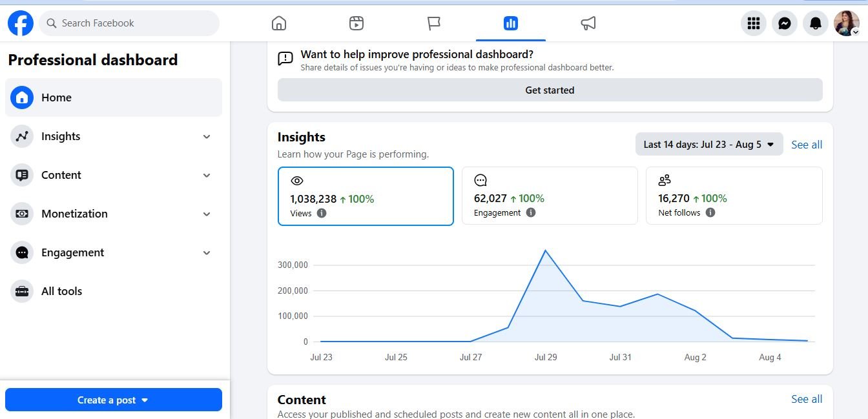The image size is (868, 419).
Task: Click the Professional dashboard heading
Action: tap(92, 60)
